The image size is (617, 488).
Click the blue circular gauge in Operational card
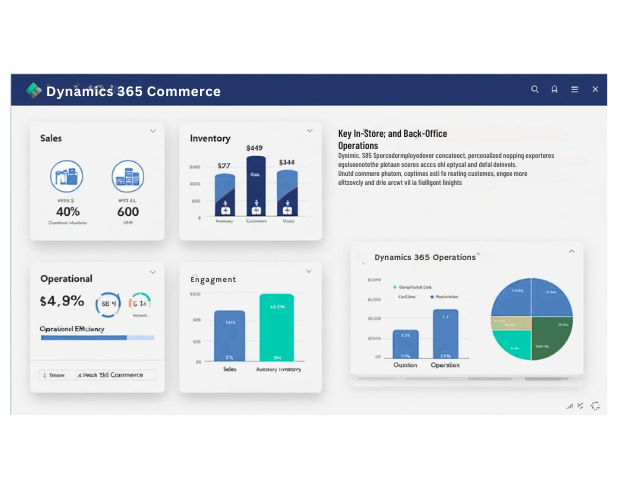coord(108,304)
